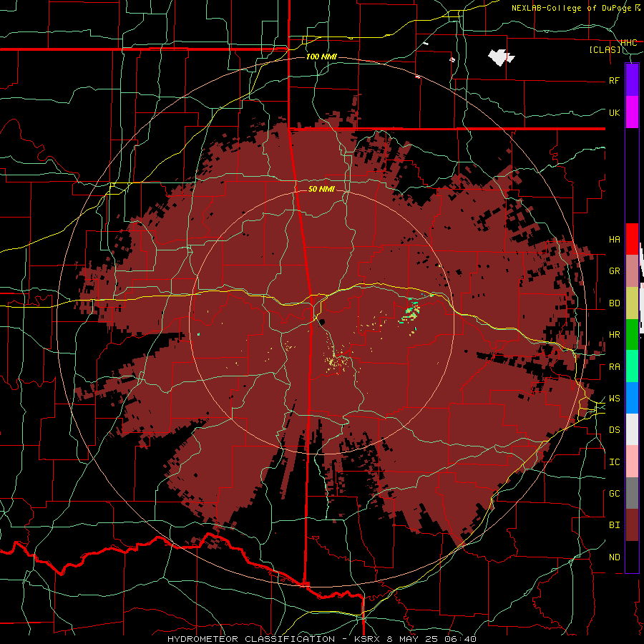The height and width of the screenshot is (644, 644).
Task: Click the GR legend label
Action: tap(614, 271)
